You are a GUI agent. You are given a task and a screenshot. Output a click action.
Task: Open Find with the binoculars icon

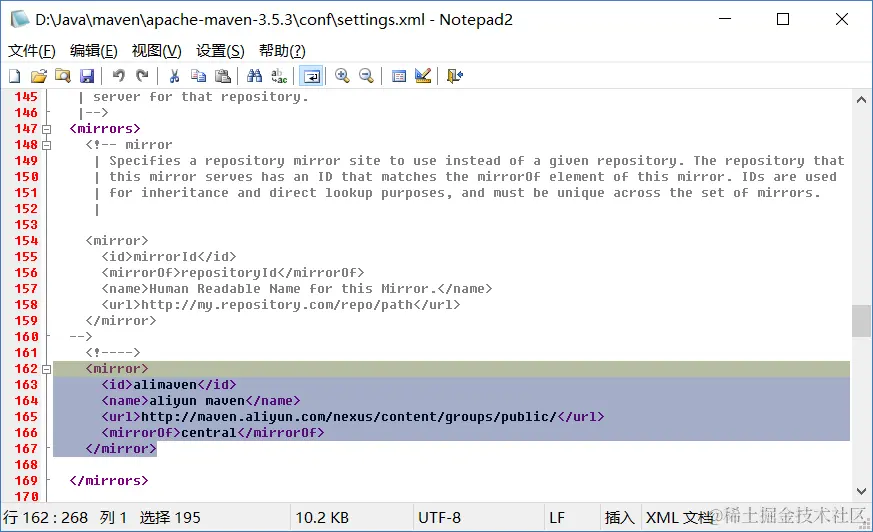tap(254, 76)
